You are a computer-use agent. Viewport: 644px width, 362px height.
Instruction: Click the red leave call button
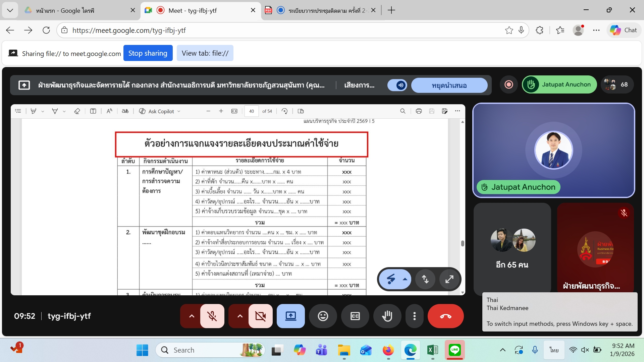click(x=445, y=316)
